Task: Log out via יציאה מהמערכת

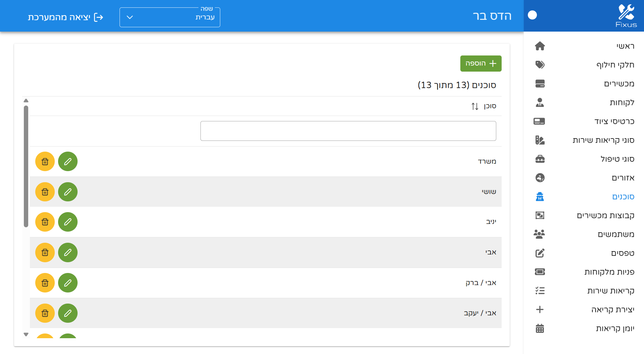Action: [x=65, y=17]
